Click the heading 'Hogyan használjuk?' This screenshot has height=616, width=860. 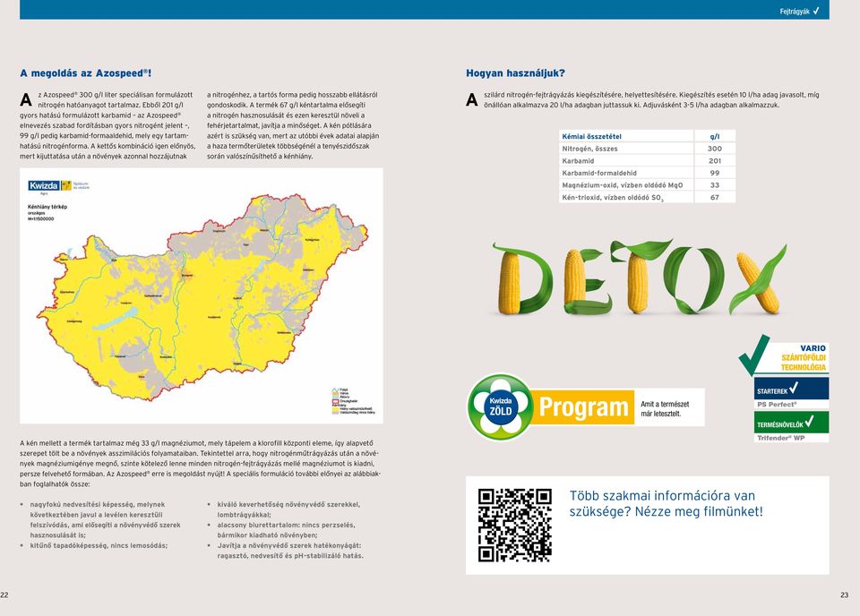515,73
